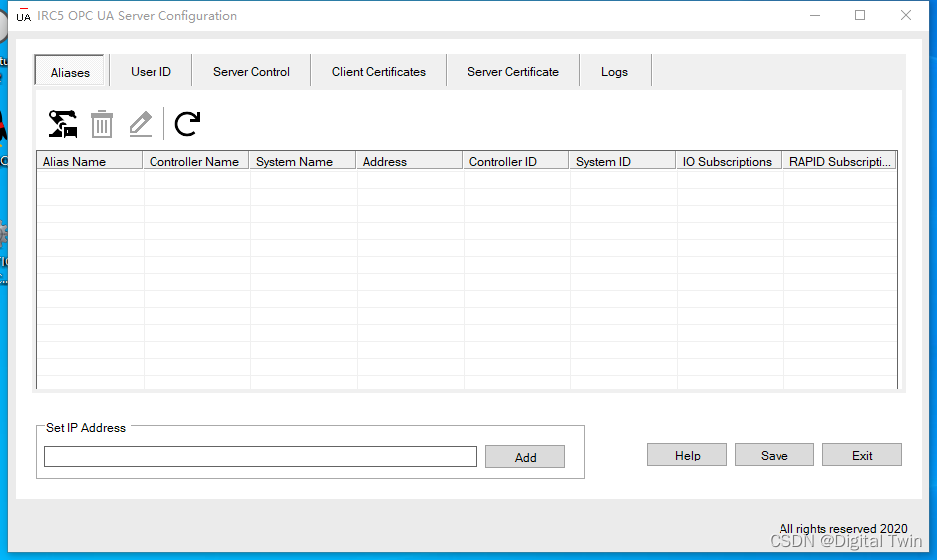Focus the Set IP Address input field

pyautogui.click(x=260, y=456)
